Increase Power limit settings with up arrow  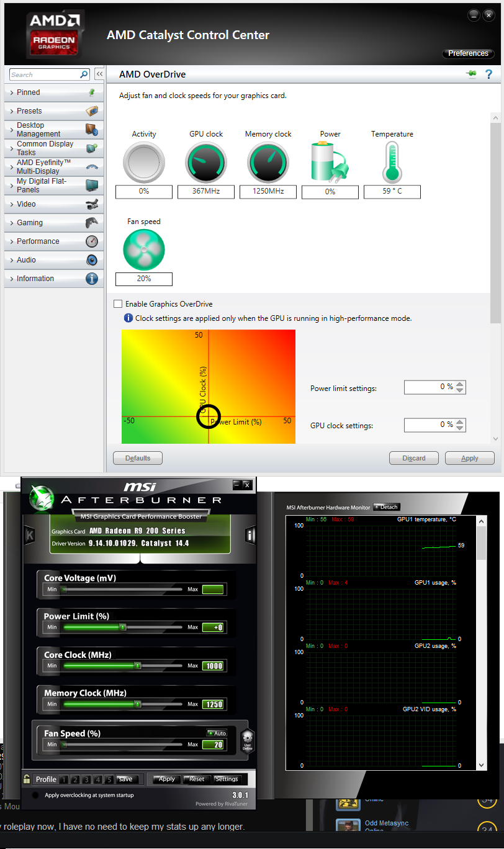(459, 384)
